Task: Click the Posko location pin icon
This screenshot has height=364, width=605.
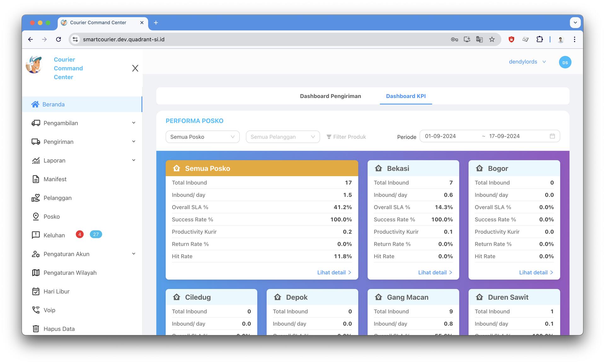Action: pos(36,217)
